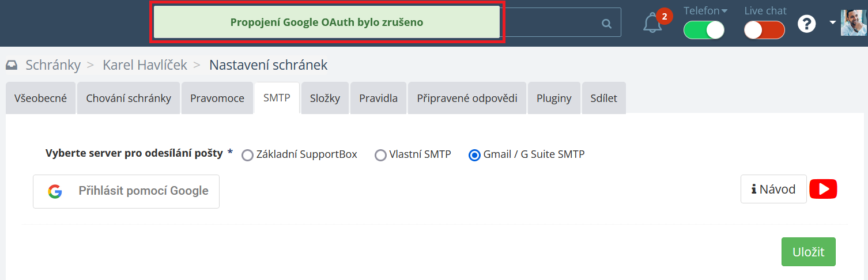Click the Karel Havlíček breadcrumb link
This screenshot has height=280, width=868.
(x=145, y=65)
